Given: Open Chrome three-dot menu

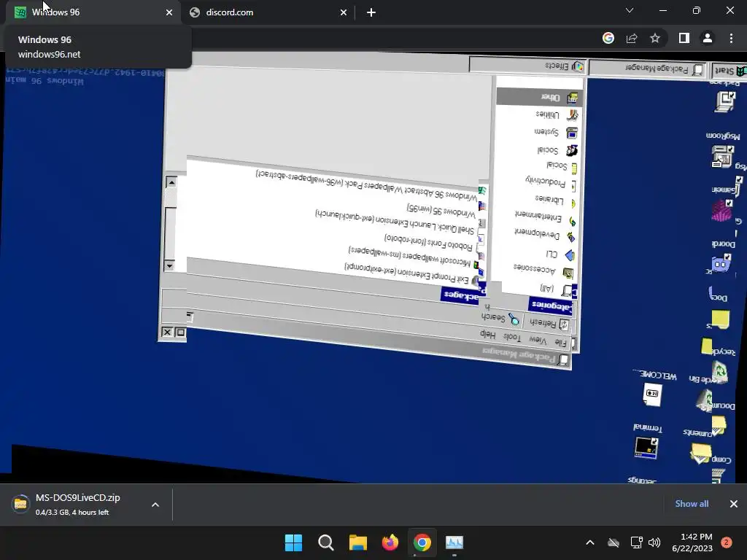Looking at the screenshot, I should coord(731,38).
